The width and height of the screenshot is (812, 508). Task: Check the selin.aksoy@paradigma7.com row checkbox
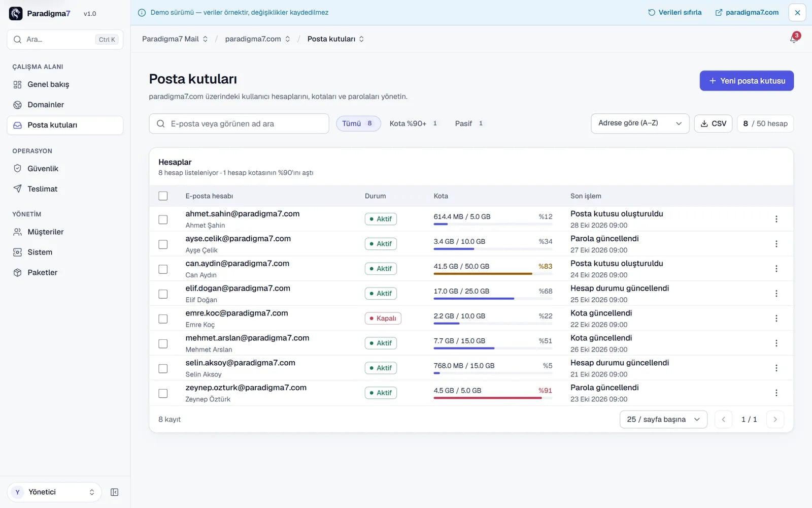click(x=163, y=369)
